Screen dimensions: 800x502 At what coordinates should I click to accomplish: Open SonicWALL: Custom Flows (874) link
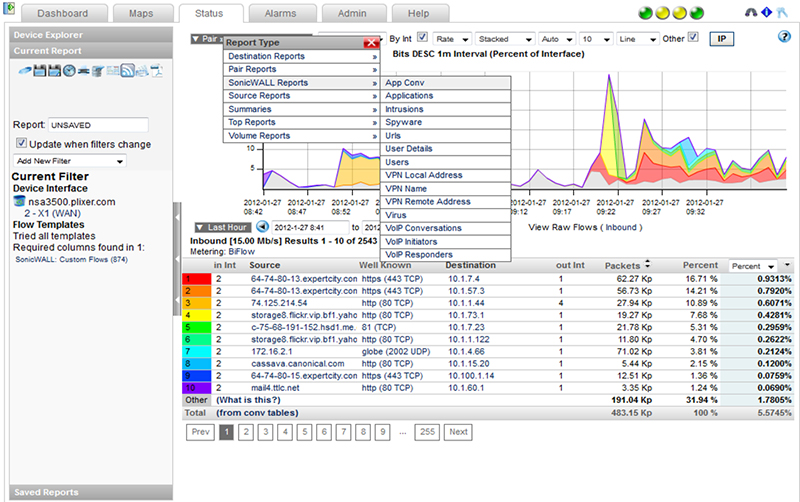point(71,260)
